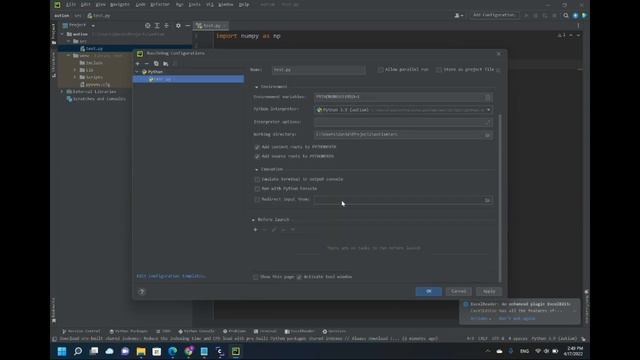The image size is (640, 360).
Task: Open Microsoft Edge from taskbar
Action: (x=173, y=351)
